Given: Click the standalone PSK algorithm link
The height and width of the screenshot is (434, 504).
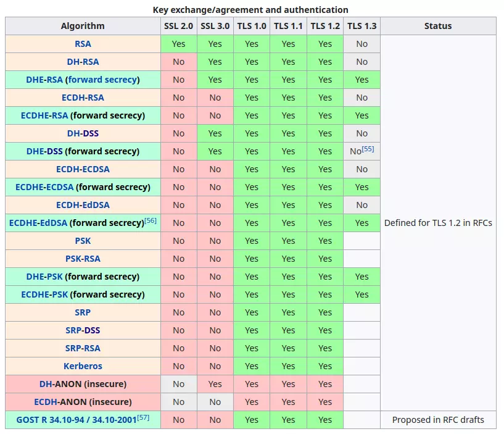Looking at the screenshot, I should pos(83,241).
